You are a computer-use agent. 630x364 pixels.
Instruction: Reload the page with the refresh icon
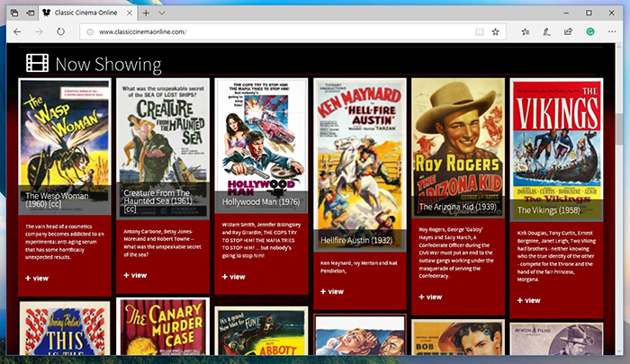[x=60, y=31]
